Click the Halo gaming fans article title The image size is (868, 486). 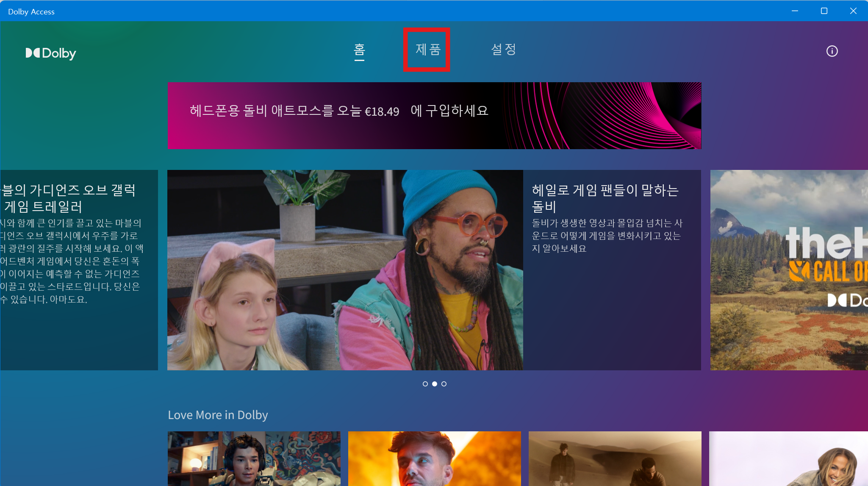[605, 198]
